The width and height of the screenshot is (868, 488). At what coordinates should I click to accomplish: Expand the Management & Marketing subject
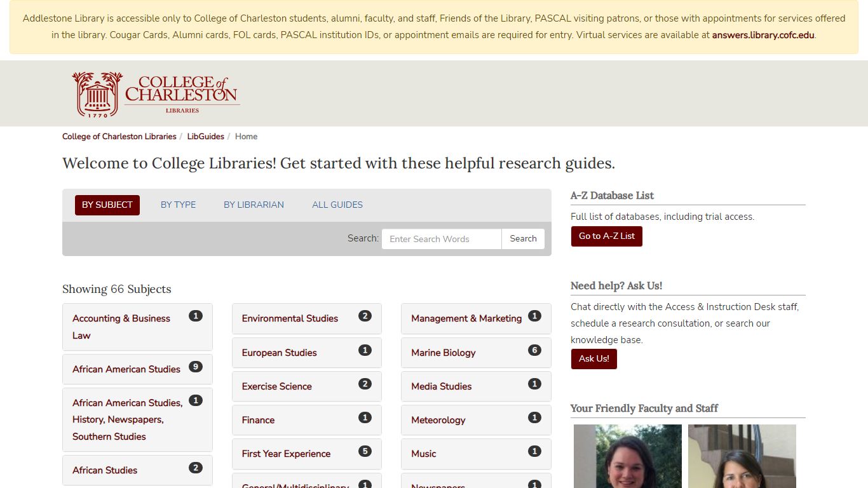tap(476, 318)
